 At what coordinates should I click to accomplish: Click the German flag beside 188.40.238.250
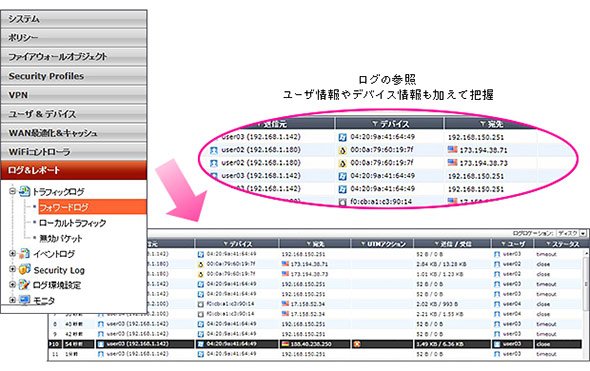pyautogui.click(x=285, y=344)
